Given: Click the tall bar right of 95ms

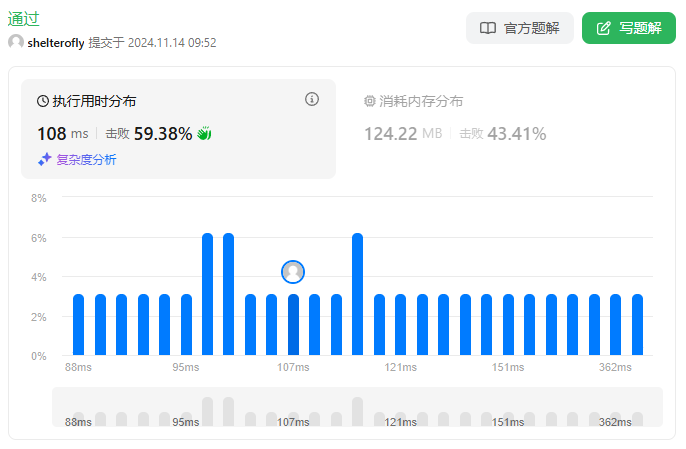Looking at the screenshot, I should click(x=207, y=294).
